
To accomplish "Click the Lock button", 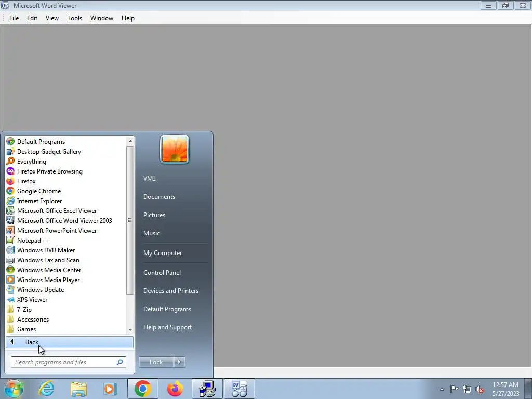I will point(156,362).
